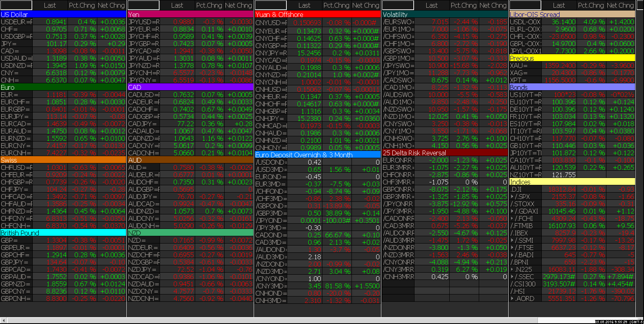The image size is (644, 324).
Task: Select the US10YT=RR bond row
Action: 572,95
